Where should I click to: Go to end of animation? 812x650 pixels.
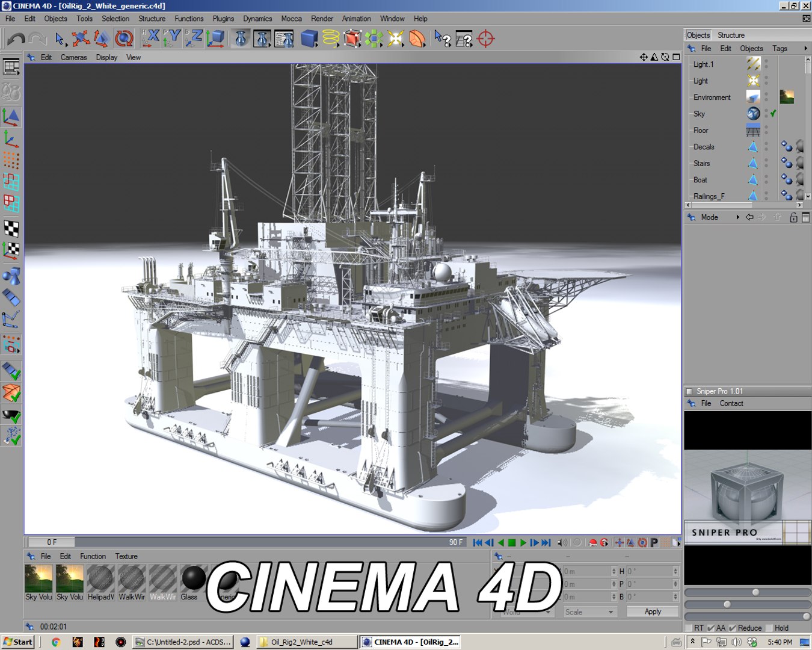coord(546,543)
